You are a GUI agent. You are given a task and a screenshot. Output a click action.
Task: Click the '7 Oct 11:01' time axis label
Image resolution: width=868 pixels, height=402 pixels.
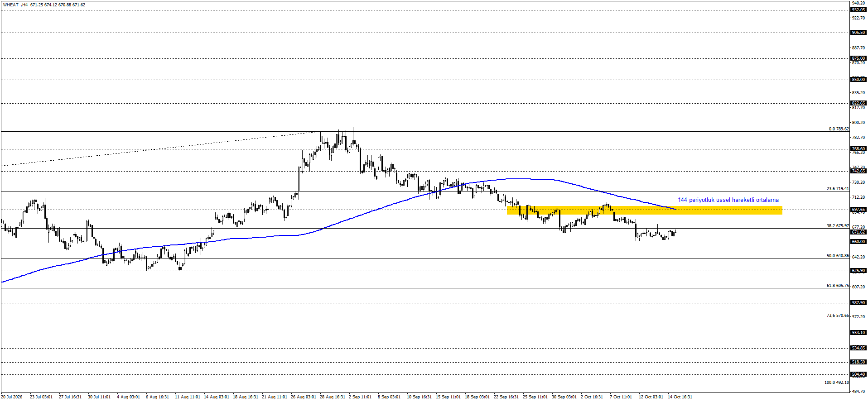(621, 397)
